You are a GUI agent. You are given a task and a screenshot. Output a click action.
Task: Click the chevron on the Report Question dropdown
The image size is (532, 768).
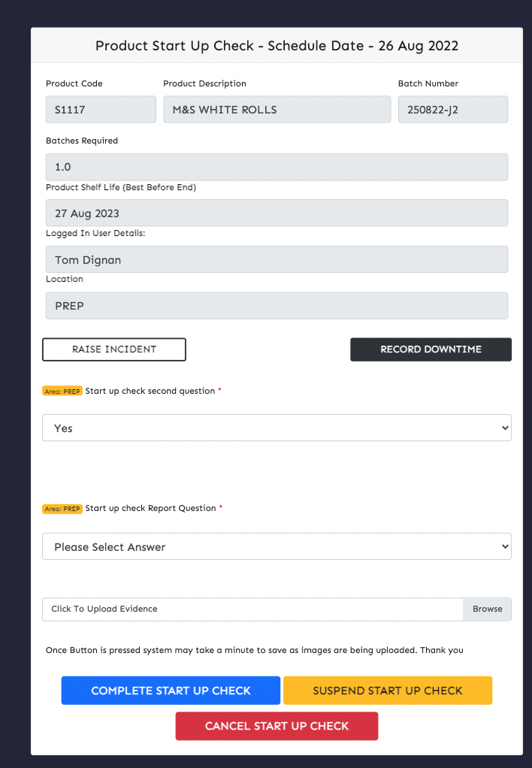(x=505, y=546)
